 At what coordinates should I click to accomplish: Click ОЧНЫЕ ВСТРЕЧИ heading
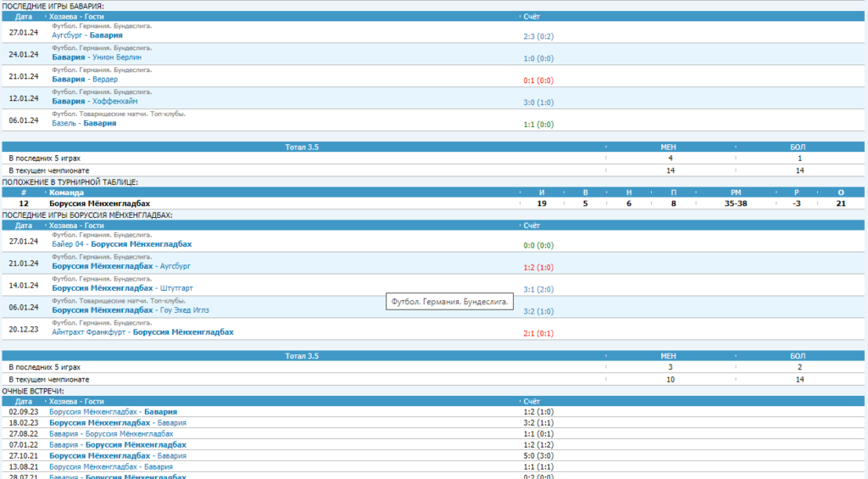pos(33,392)
